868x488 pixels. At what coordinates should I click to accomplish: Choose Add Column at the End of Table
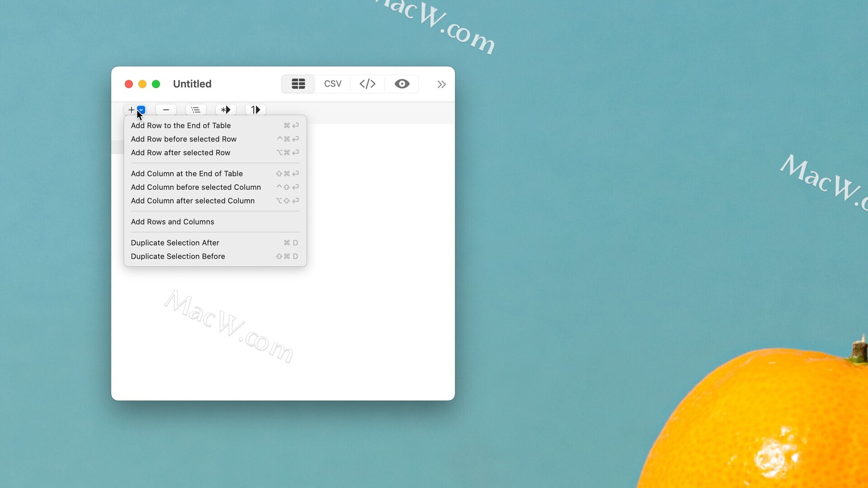click(215, 174)
